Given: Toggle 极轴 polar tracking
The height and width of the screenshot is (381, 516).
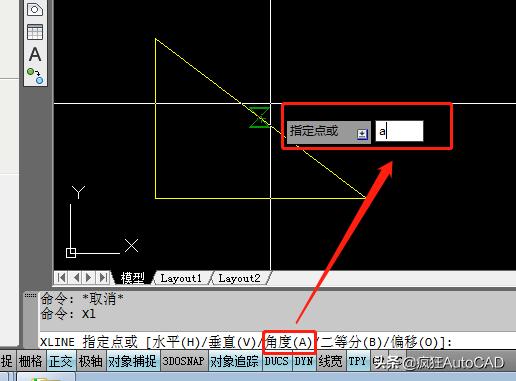Looking at the screenshot, I should click(90, 361).
